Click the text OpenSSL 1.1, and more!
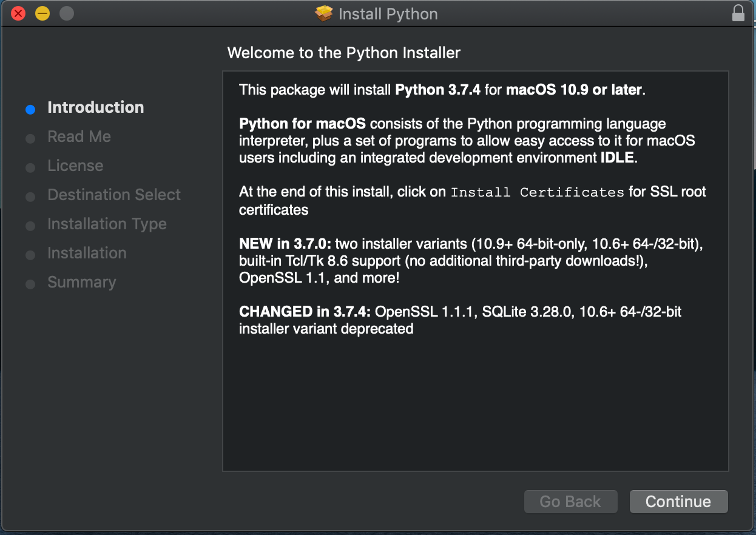 tap(319, 278)
